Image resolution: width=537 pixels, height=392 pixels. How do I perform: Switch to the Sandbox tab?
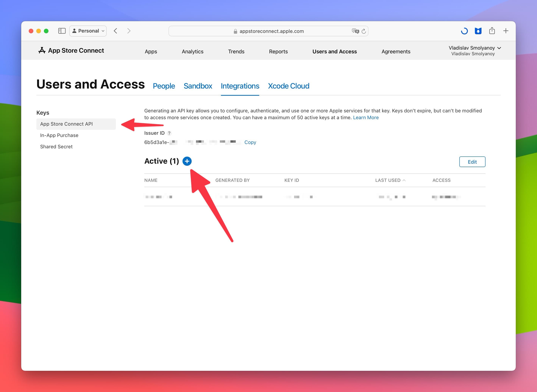[198, 86]
